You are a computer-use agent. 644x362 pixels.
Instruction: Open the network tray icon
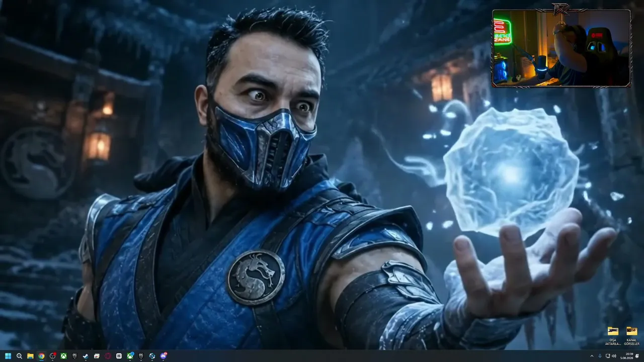coord(607,356)
